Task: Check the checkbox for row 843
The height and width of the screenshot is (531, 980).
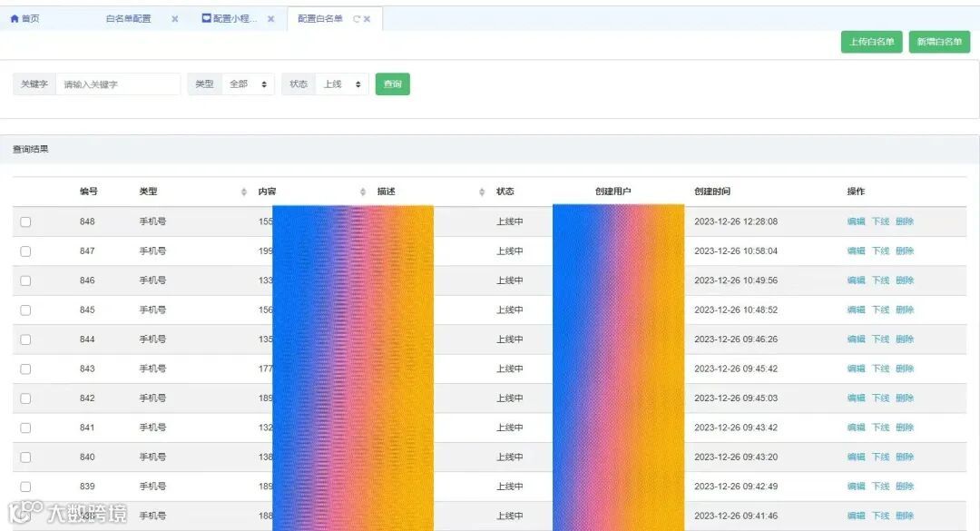Action: point(25,369)
